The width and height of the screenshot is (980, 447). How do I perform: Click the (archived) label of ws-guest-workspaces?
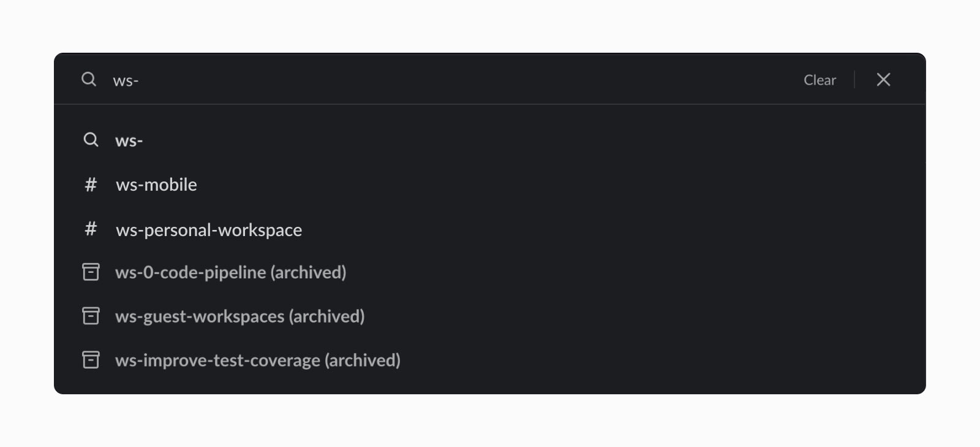coord(326,316)
